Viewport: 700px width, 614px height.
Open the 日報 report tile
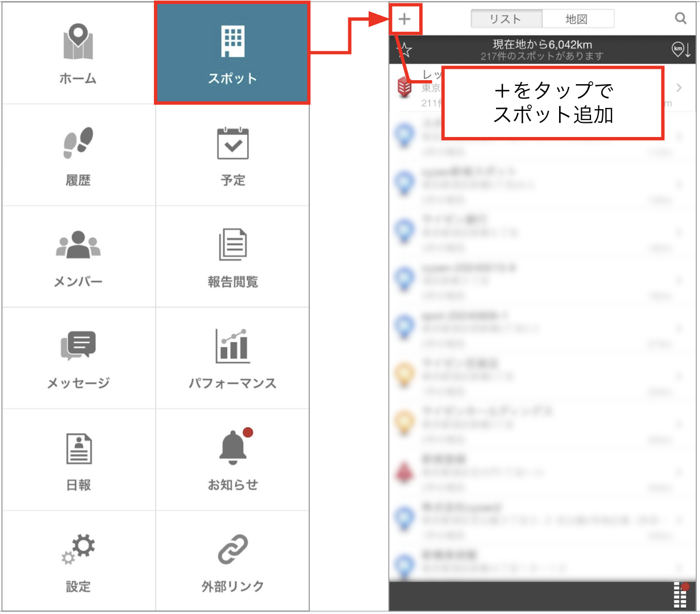click(78, 460)
